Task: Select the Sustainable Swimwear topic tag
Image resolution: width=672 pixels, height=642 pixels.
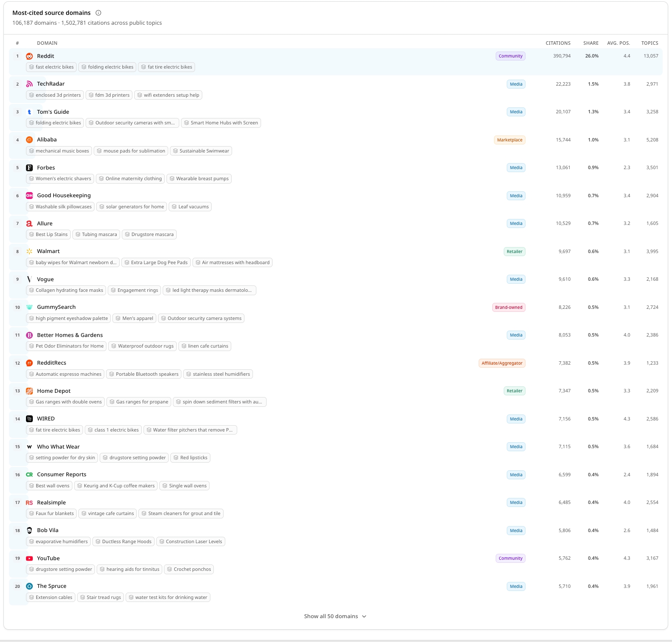Action: pyautogui.click(x=201, y=151)
